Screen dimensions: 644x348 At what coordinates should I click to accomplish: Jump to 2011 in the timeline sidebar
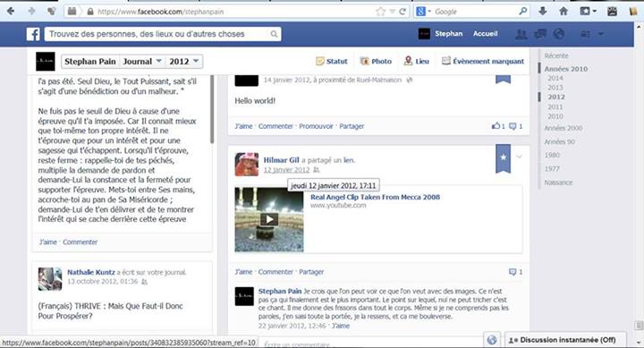click(x=555, y=106)
